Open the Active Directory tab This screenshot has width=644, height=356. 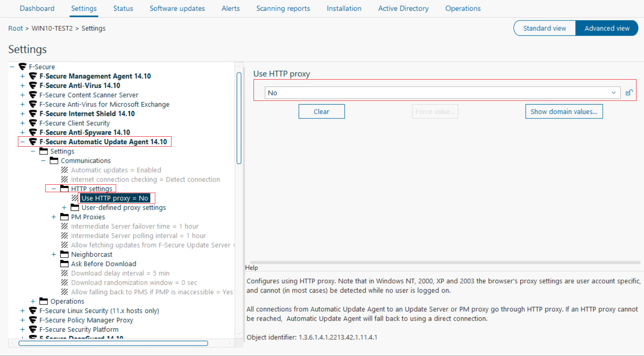[x=403, y=8]
